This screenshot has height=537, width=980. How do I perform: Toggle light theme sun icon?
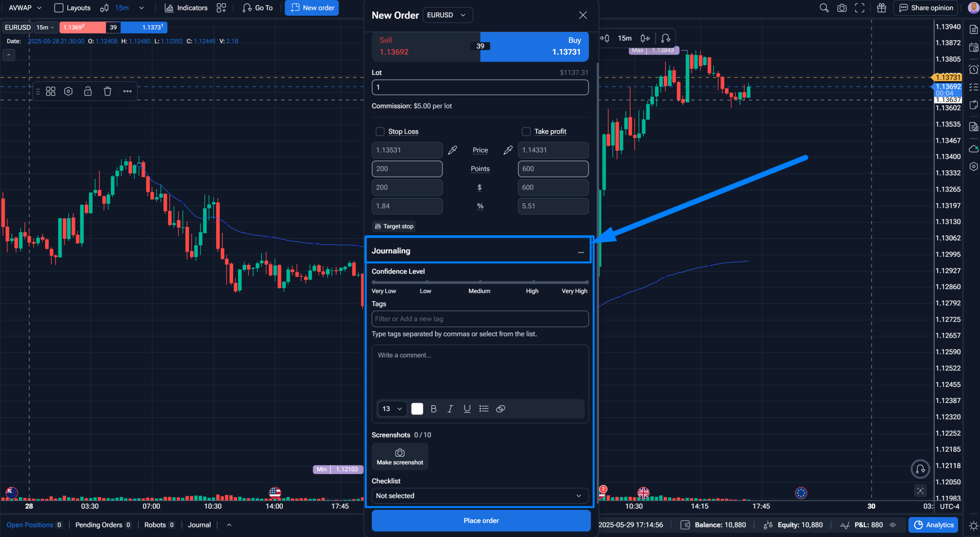pos(973,526)
